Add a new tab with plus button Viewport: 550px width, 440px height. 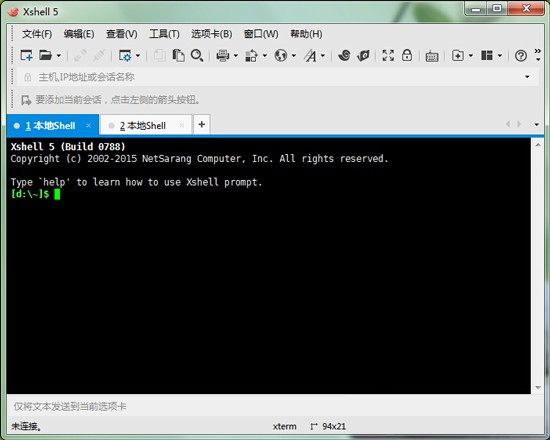pyautogui.click(x=202, y=125)
